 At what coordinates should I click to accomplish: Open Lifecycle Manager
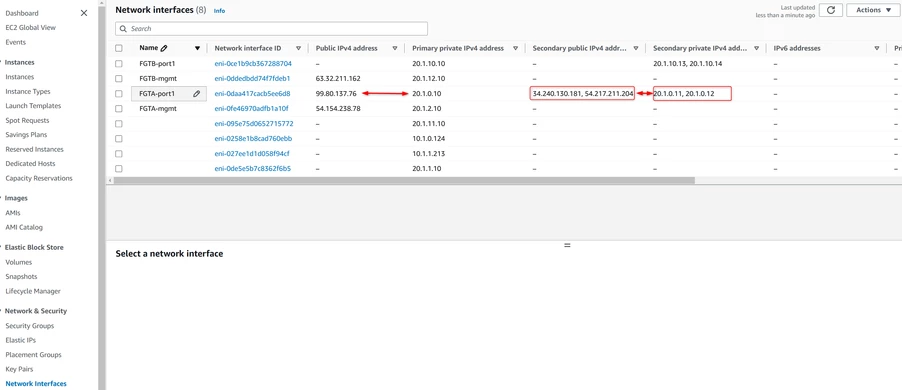tap(33, 291)
